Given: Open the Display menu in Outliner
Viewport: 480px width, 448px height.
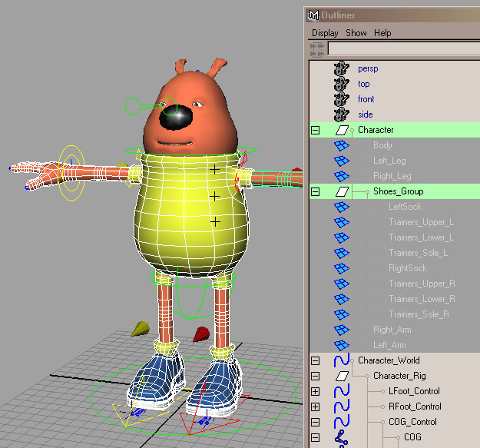Looking at the screenshot, I should pyautogui.click(x=325, y=33).
